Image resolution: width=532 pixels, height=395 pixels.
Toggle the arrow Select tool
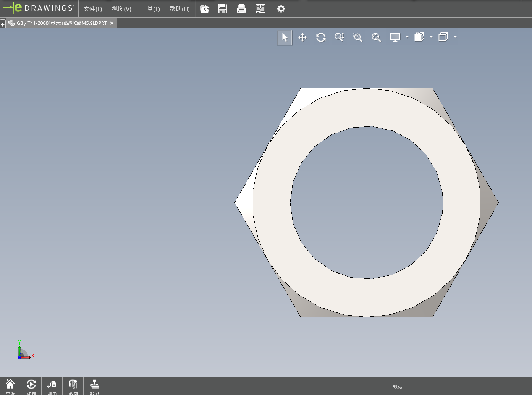pos(285,37)
